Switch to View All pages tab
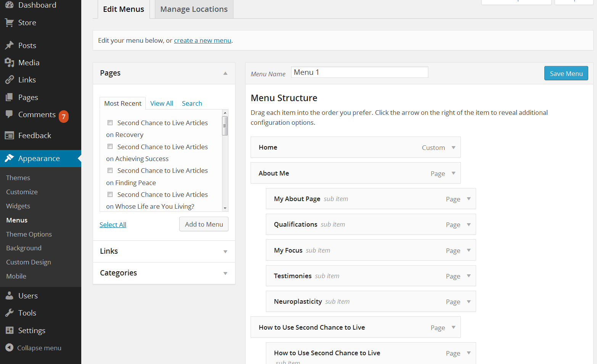Image resolution: width=597 pixels, height=364 pixels. coord(162,103)
